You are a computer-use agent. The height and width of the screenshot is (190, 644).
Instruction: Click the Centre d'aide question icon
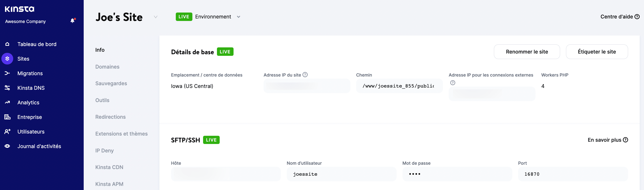637,17
